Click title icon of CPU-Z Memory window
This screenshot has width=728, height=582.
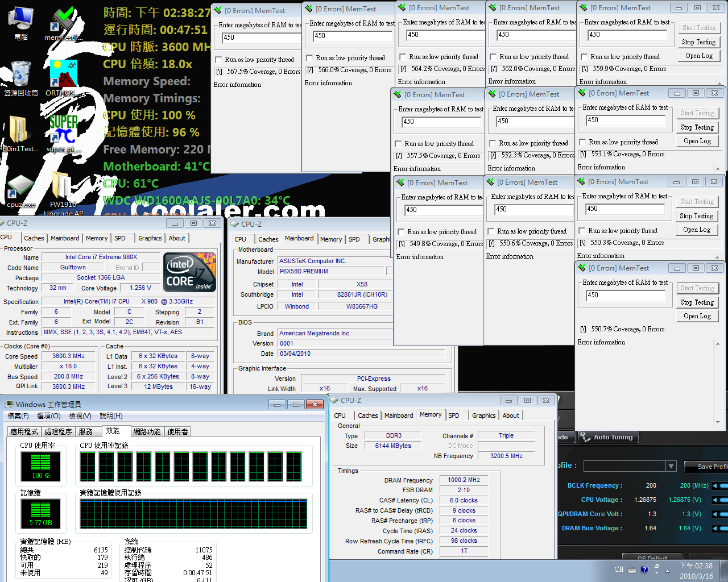coord(333,400)
